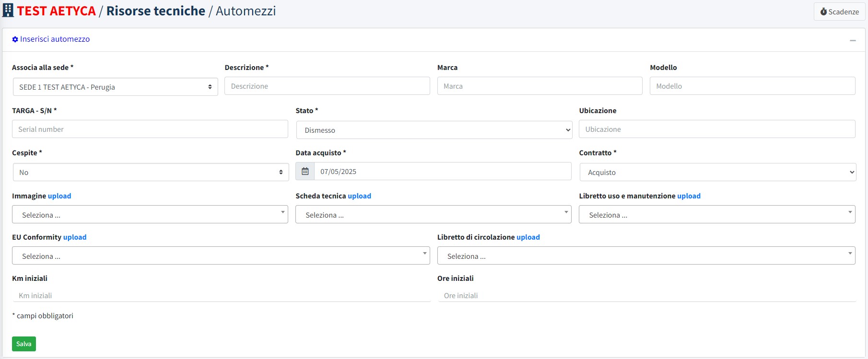
Task: Click the Risorse tecniche breadcrumb
Action: (x=155, y=11)
